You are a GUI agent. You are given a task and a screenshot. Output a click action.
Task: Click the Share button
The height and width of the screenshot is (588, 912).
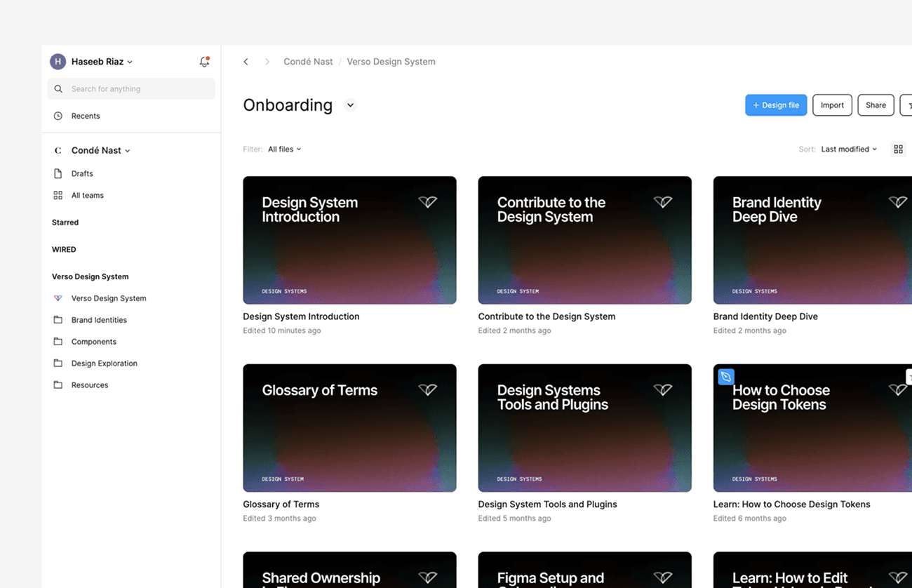point(876,105)
